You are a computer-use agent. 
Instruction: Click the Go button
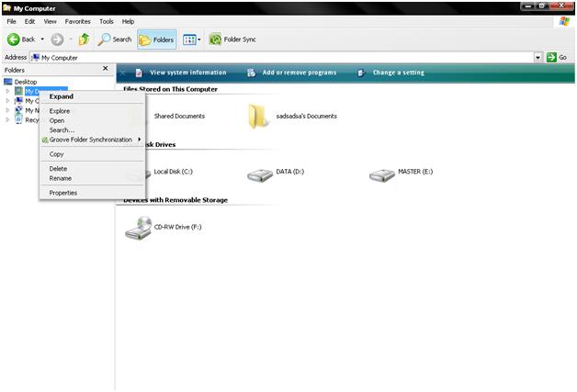(x=557, y=57)
